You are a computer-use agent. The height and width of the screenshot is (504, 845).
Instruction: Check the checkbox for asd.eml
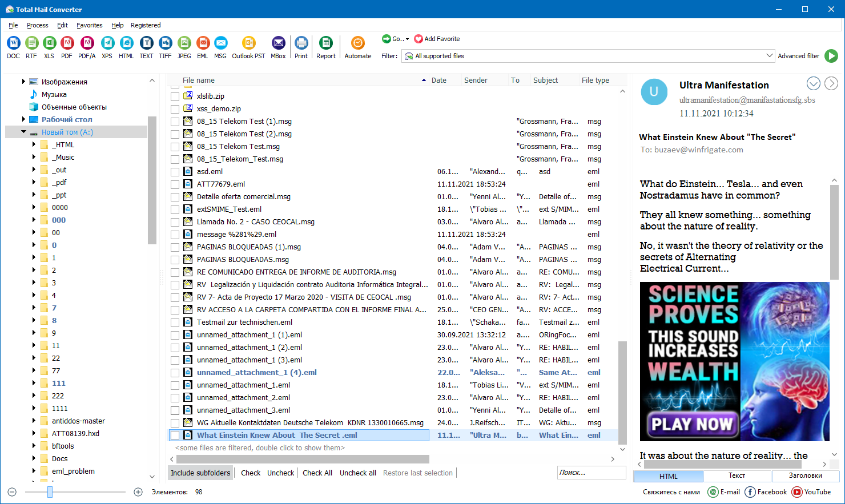pos(175,171)
